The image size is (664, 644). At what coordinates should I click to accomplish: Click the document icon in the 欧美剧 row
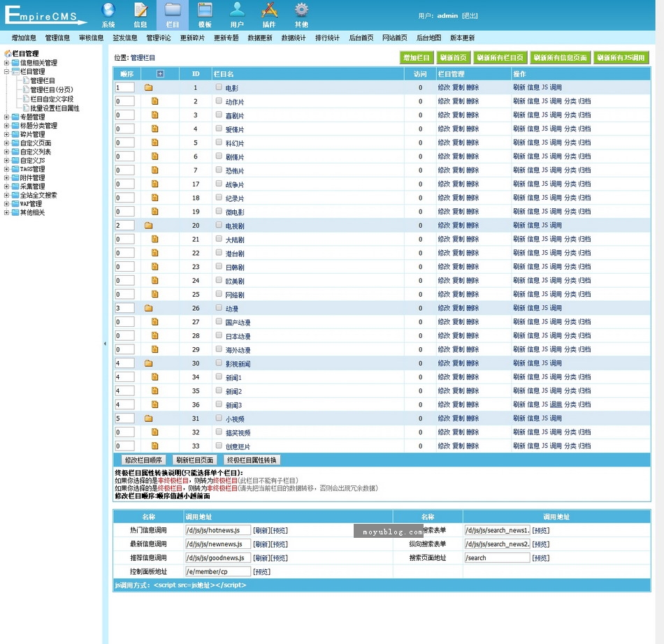point(155,281)
